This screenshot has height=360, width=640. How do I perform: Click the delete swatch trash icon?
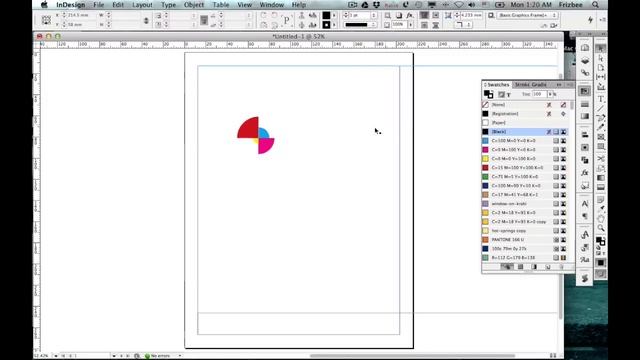point(561,267)
